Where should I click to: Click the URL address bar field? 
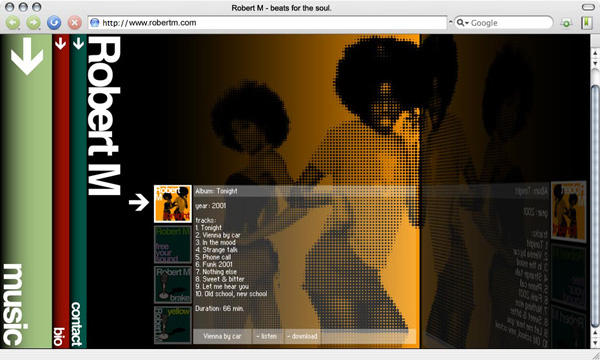tap(267, 23)
